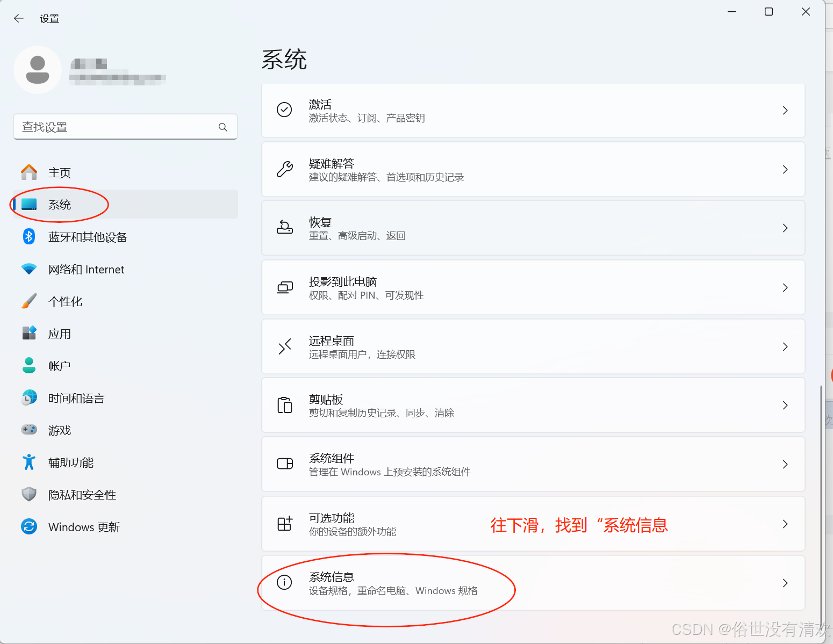Click the accessibility figure icon
The height and width of the screenshot is (644, 833).
click(29, 462)
